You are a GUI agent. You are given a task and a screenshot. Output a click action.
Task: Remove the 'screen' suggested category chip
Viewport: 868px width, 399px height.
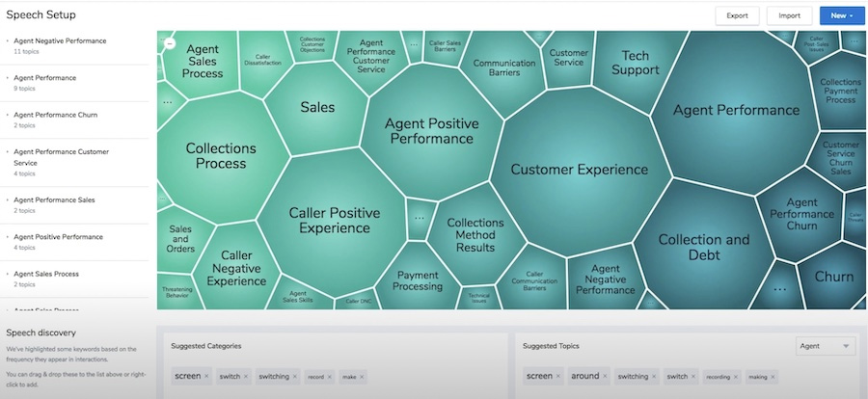206,376
